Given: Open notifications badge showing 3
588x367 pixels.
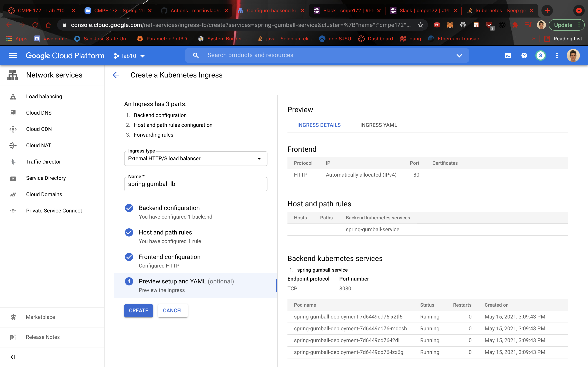Looking at the screenshot, I should tap(540, 56).
